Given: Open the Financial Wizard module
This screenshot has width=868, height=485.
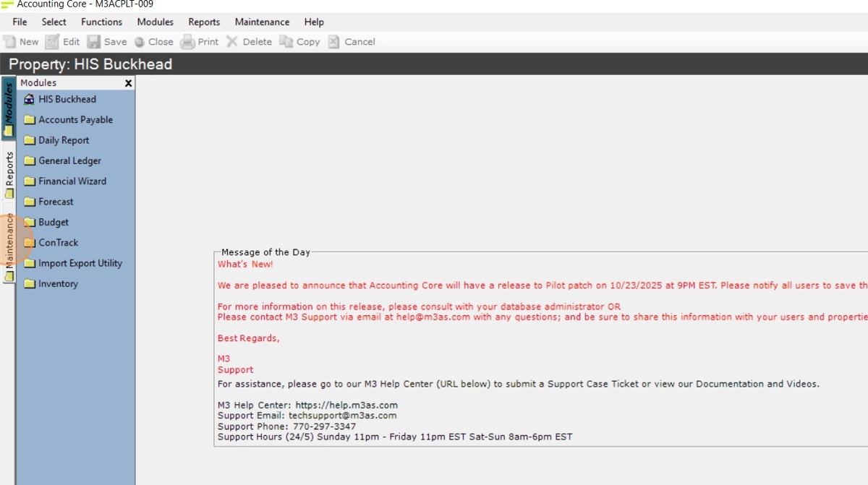Looking at the screenshot, I should click(72, 181).
